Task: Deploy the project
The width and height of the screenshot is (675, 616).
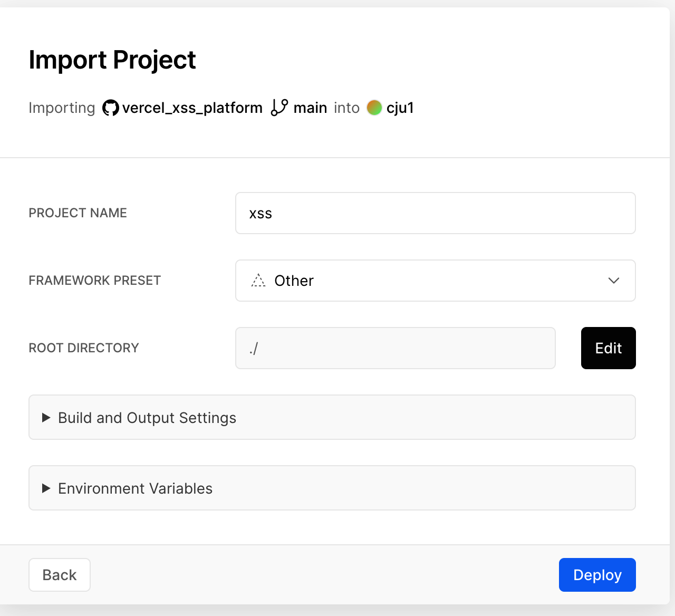Action: [x=597, y=575]
